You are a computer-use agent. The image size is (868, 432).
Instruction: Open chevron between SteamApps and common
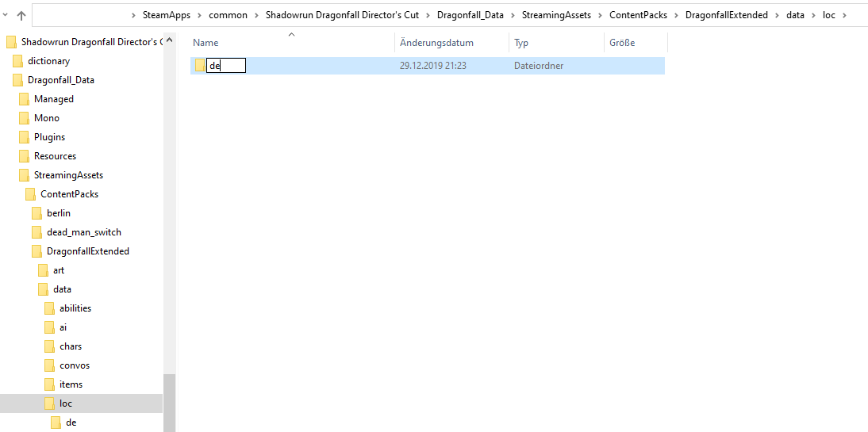[x=199, y=16]
